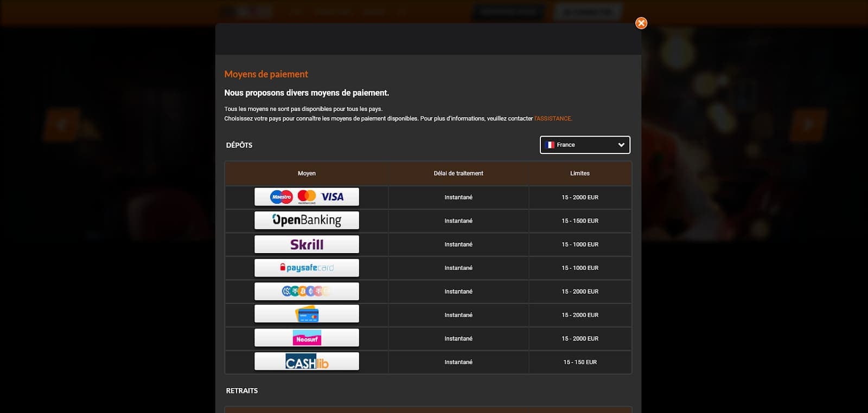
Task: Click the 15 - 2000 EUR limit in Neosurf row
Action: point(580,339)
